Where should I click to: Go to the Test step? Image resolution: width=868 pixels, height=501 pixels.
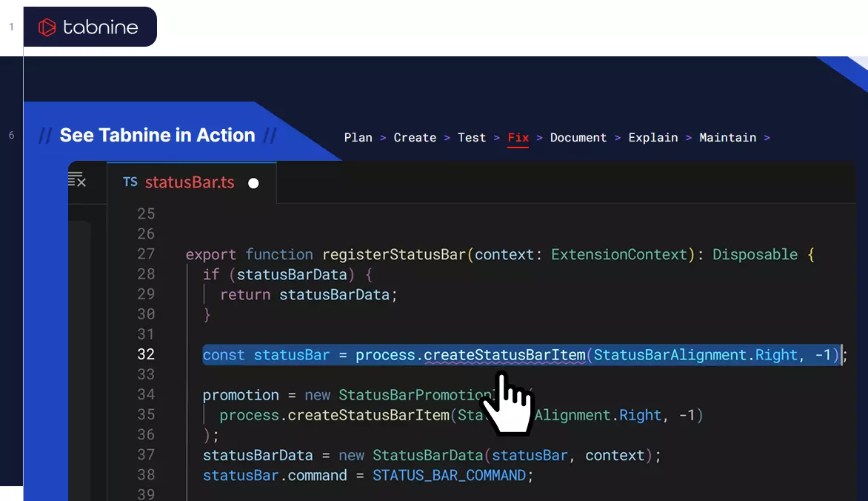[472, 138]
